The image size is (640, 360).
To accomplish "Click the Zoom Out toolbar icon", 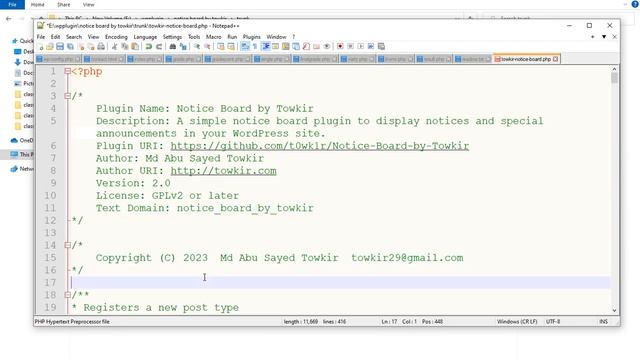I will 208,47.
